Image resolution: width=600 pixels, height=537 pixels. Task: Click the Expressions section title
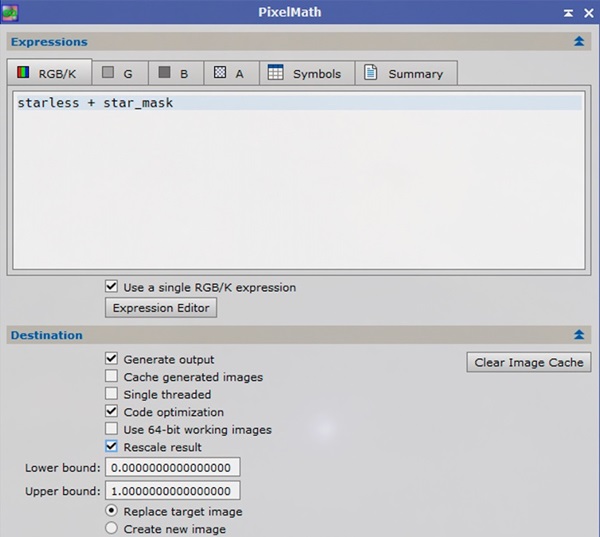(x=49, y=42)
